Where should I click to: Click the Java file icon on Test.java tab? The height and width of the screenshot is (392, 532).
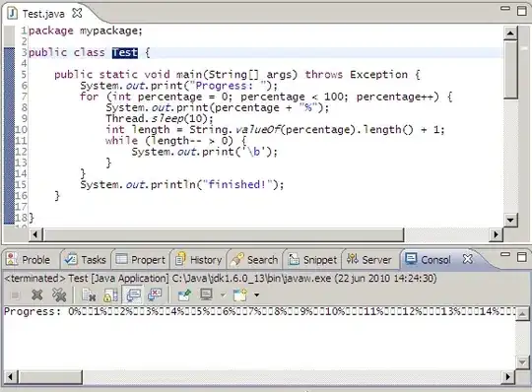pyautogui.click(x=13, y=14)
